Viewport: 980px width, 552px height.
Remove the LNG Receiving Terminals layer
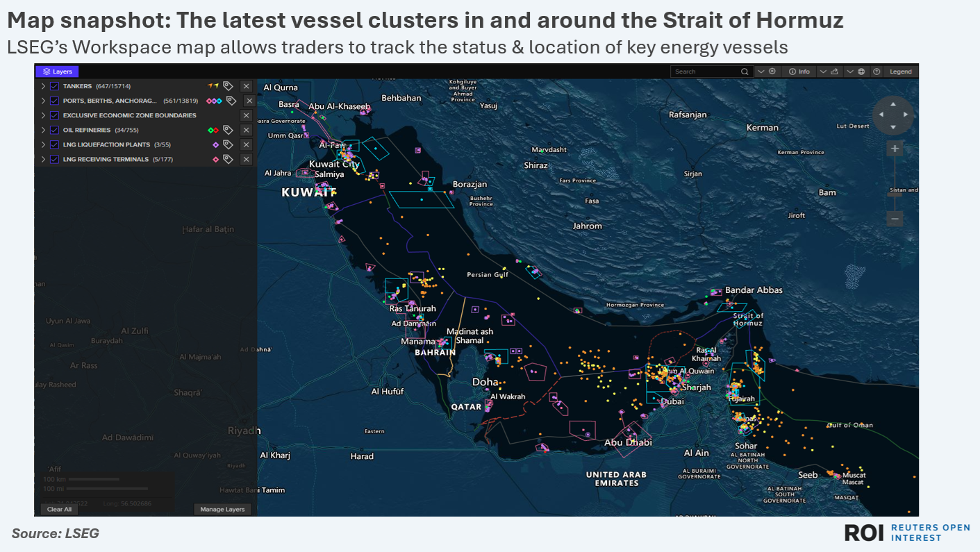pyautogui.click(x=246, y=159)
